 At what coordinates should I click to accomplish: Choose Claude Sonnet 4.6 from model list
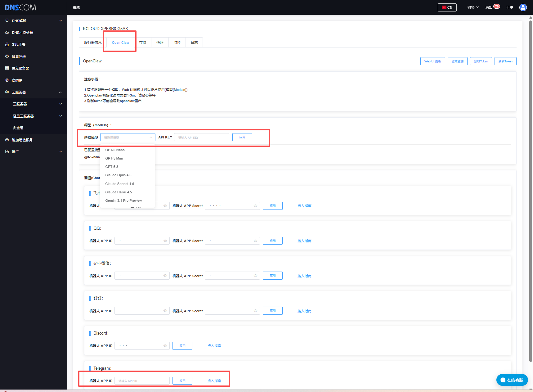[120, 184]
